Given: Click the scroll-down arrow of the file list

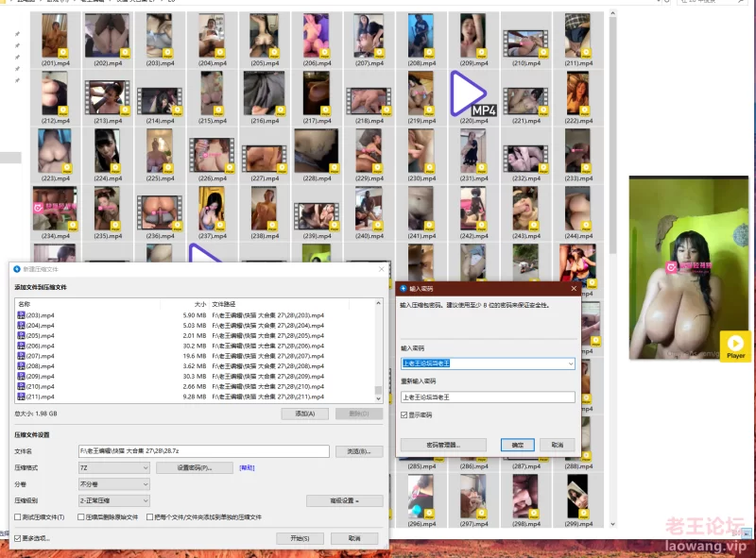Looking at the screenshot, I should [x=379, y=398].
